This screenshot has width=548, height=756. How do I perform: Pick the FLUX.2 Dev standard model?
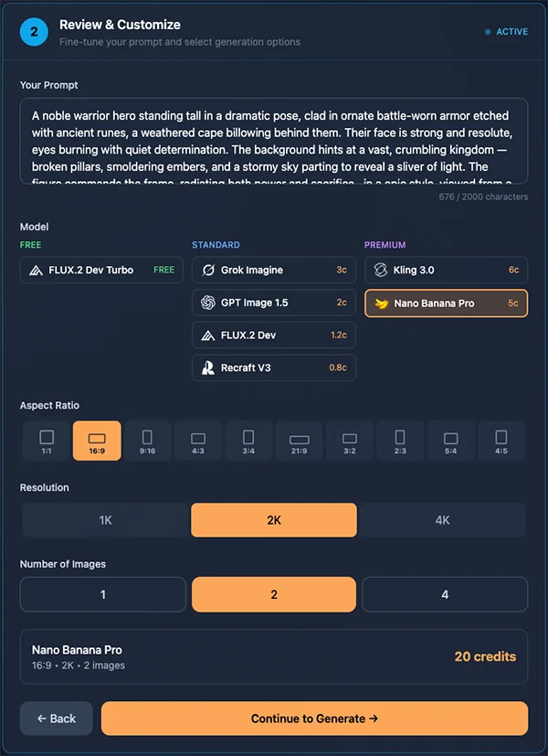[273, 335]
